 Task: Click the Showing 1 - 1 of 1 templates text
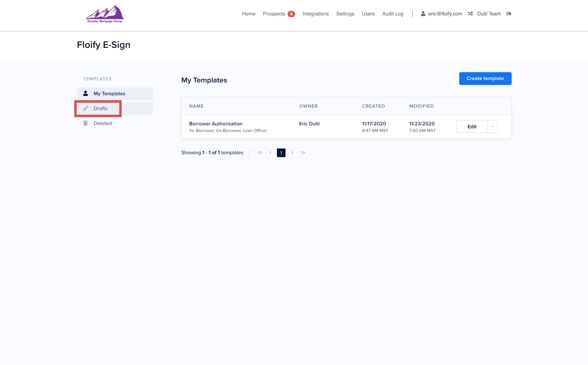tap(212, 153)
